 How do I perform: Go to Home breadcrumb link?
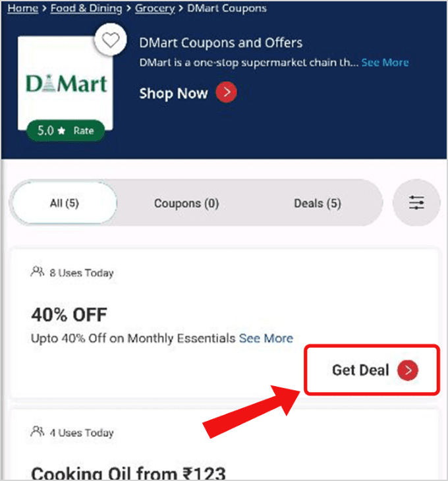click(22, 9)
